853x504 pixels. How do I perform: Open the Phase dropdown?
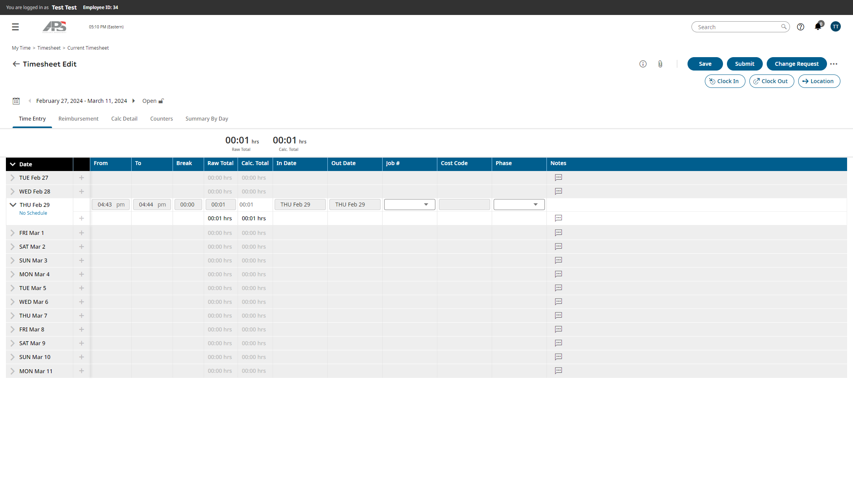click(x=519, y=205)
